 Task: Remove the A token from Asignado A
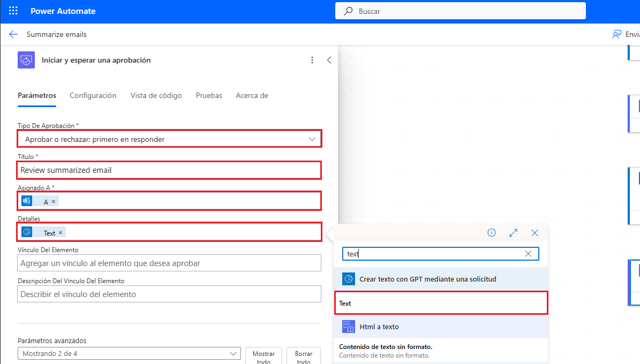point(54,202)
